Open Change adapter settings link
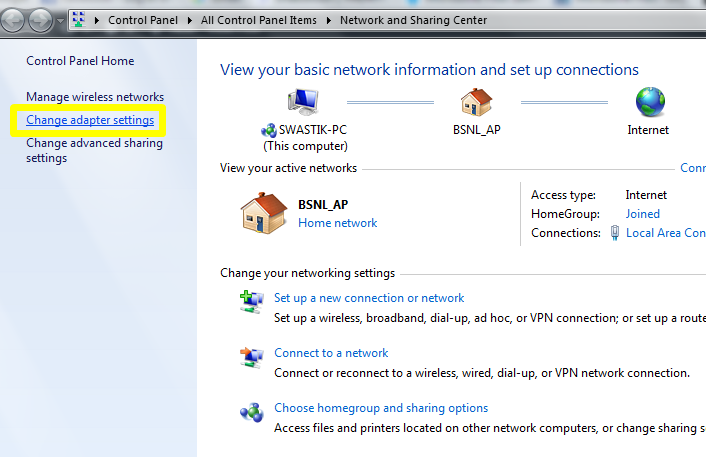This screenshot has height=457, width=706. tap(90, 120)
